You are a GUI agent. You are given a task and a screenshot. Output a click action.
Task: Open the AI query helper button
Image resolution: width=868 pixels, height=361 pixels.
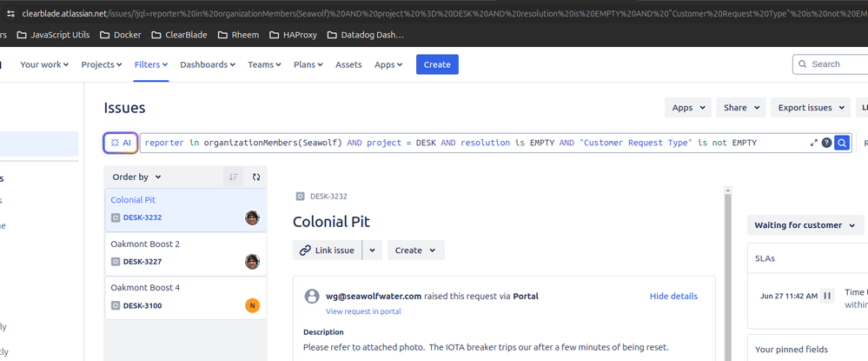click(x=121, y=143)
